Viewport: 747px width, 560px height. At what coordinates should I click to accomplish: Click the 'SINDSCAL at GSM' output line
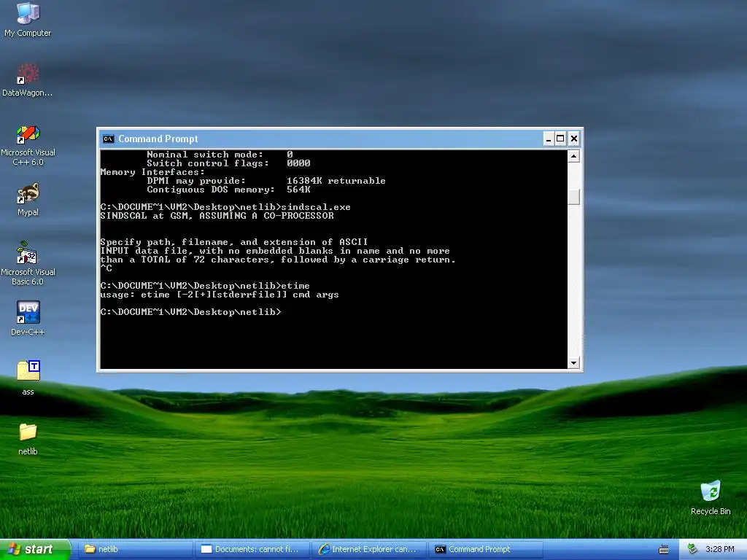click(217, 216)
